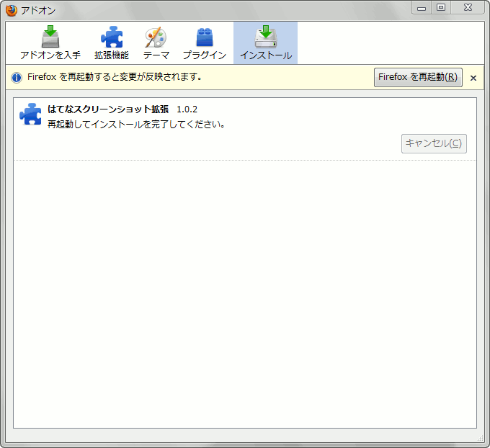The height and width of the screenshot is (448, 490).
Task: Click the Firefox を再起動すると変更が反映されます text
Action: point(115,77)
